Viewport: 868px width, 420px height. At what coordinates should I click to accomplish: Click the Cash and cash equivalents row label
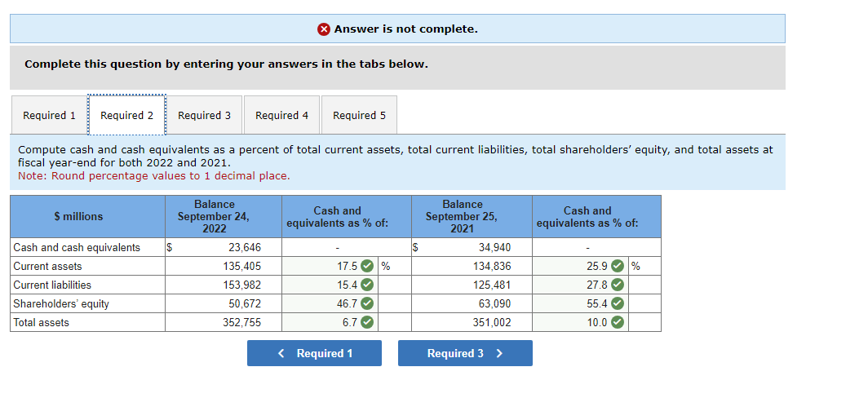[77, 247]
